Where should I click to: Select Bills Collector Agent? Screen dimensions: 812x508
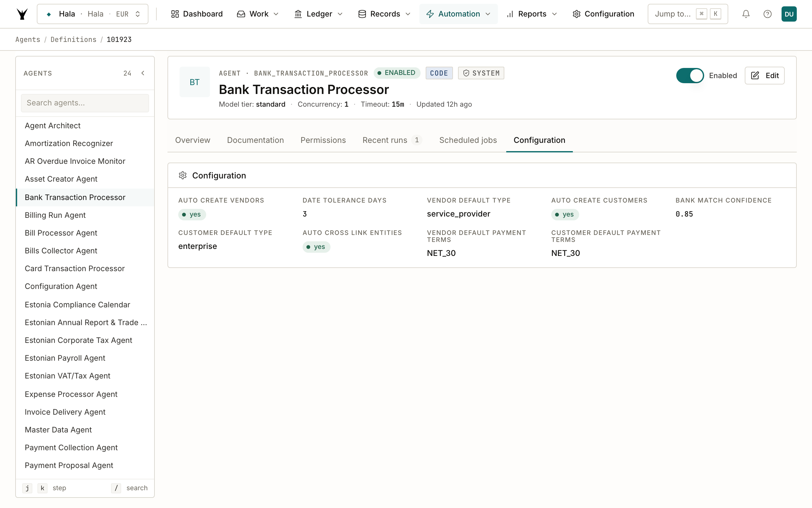pos(85,251)
